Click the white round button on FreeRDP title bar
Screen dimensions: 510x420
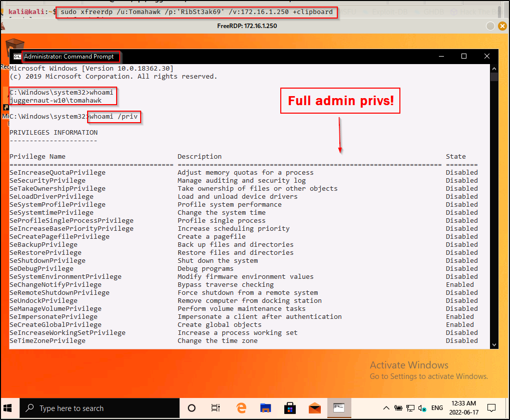[490, 26]
